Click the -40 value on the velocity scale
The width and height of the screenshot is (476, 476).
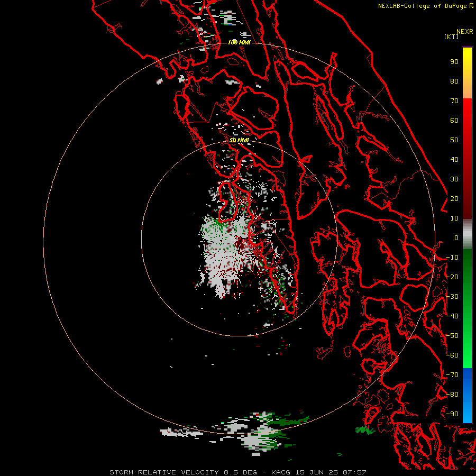point(452,316)
